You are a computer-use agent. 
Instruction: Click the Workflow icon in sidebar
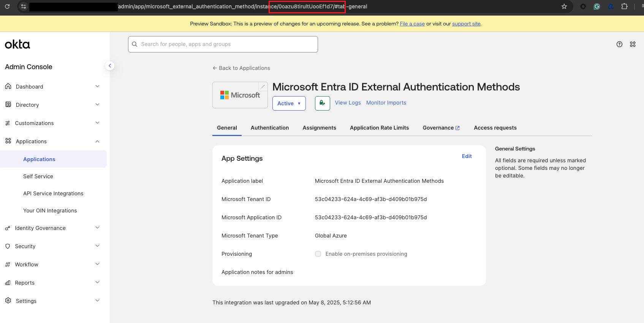tap(8, 264)
